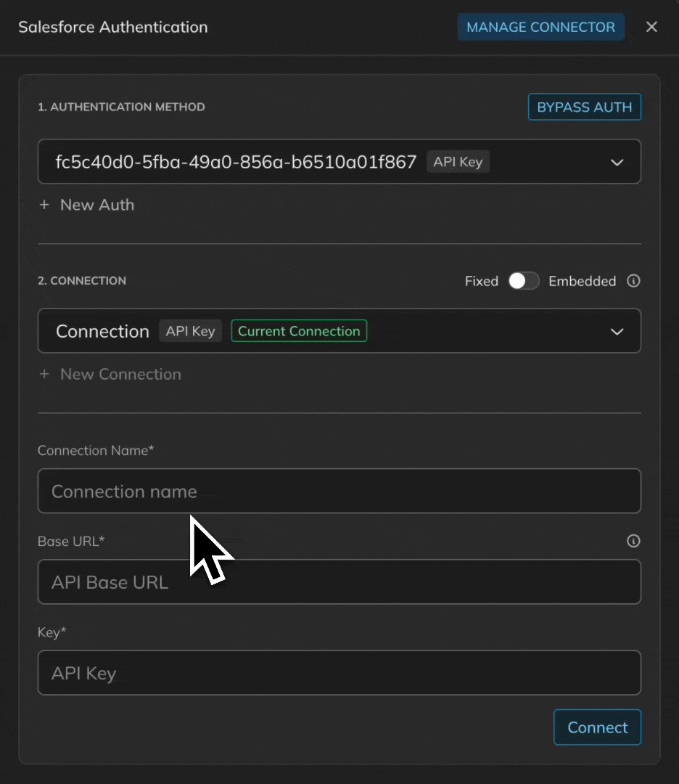This screenshot has width=679, height=784.
Task: Expand the Connection dropdown chevron
Action: point(617,332)
